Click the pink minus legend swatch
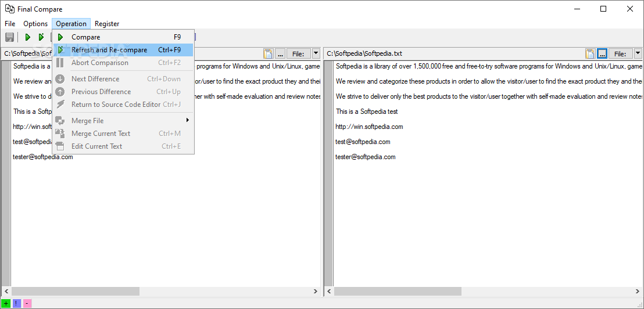The image size is (644, 309). tap(27, 304)
